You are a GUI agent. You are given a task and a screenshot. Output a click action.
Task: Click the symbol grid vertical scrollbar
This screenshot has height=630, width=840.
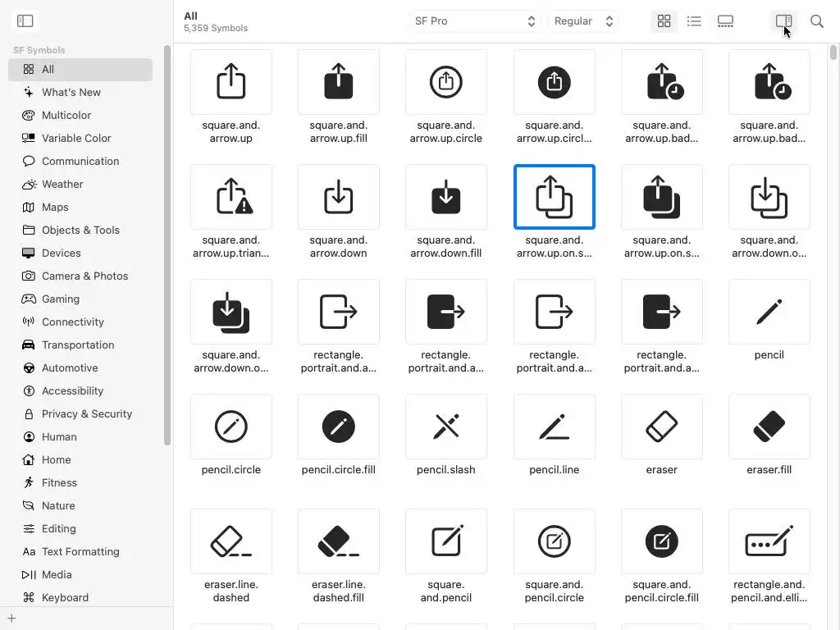833,52
